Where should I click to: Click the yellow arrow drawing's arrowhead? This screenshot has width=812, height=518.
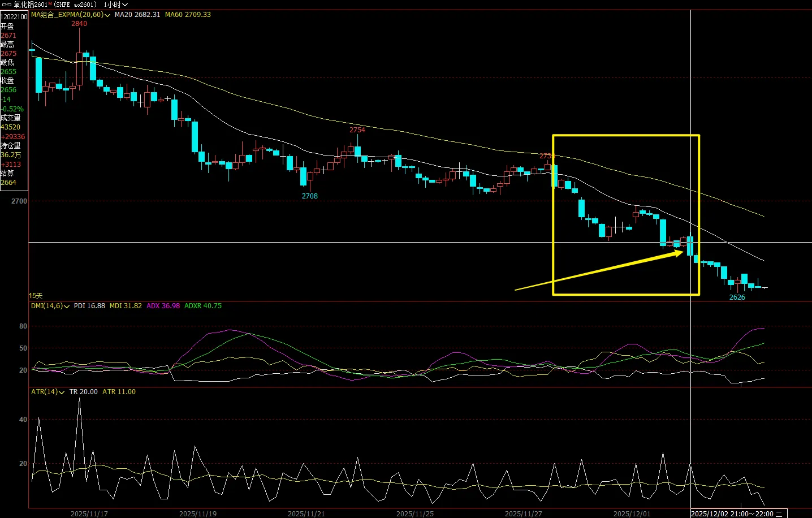click(680, 253)
